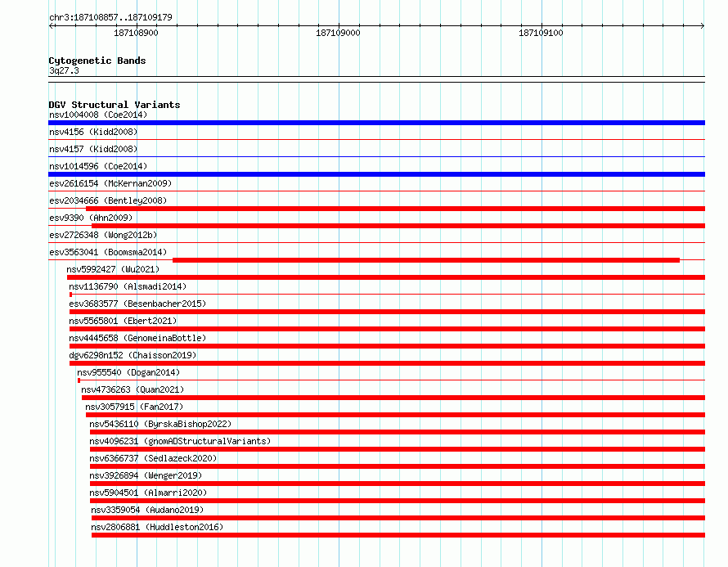Click nsv955540 (Dogan2014) label
Screen dimensions: 728x567
(128, 372)
